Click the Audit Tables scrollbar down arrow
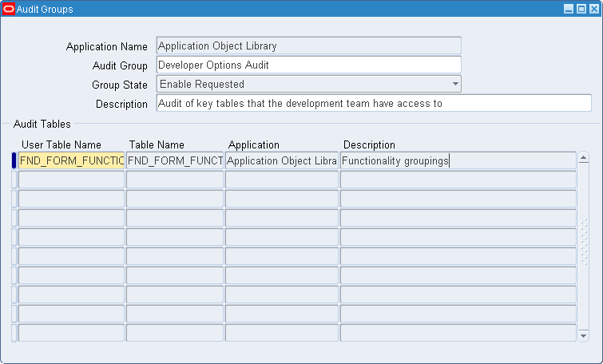 [x=583, y=335]
